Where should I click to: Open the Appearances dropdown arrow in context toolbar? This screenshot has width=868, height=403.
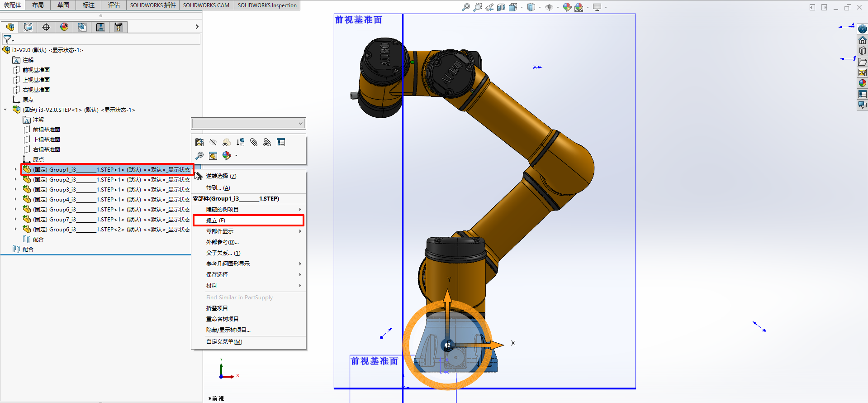tap(236, 156)
